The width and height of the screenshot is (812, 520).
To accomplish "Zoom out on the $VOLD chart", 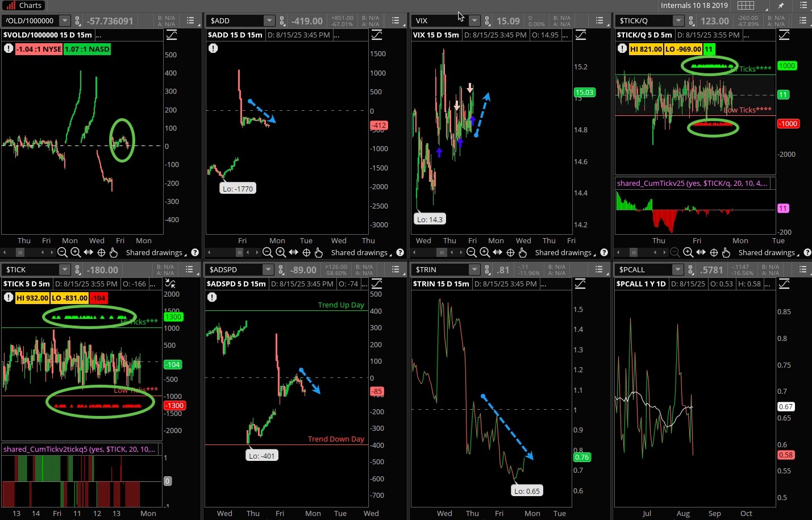I will (x=63, y=252).
